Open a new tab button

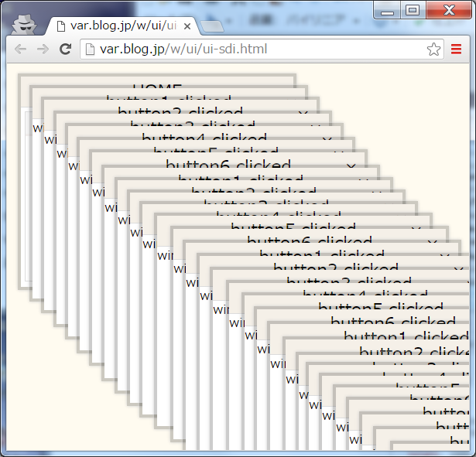(x=212, y=26)
